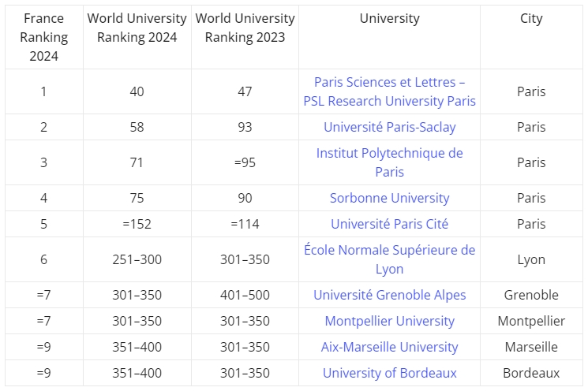This screenshot has width=588, height=391.
Task: Open the University of Bordeaux link
Action: 389,373
